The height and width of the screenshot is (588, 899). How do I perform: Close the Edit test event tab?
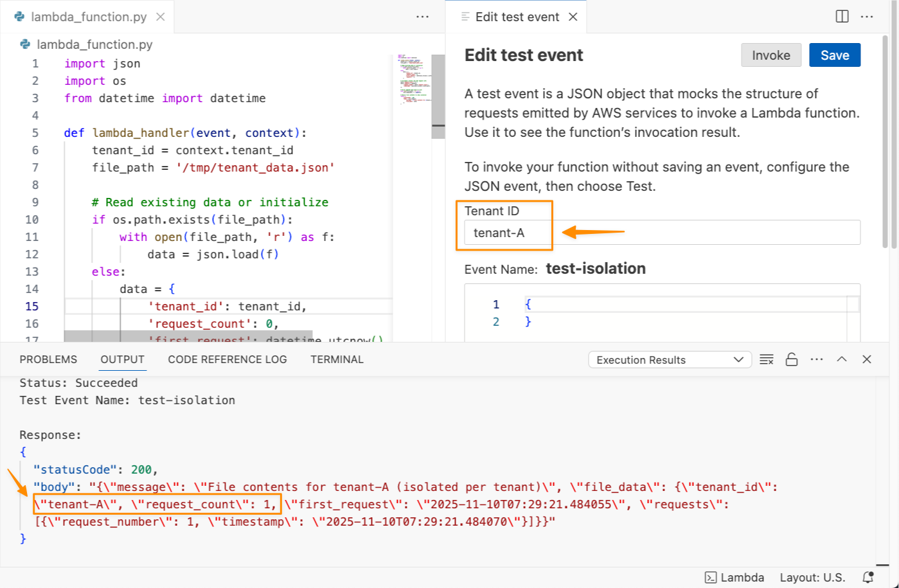tap(573, 17)
